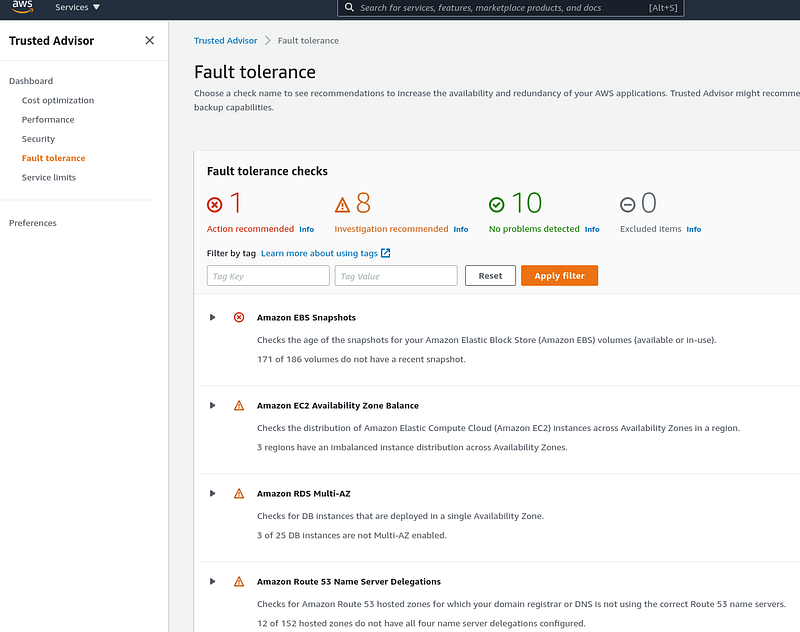This screenshot has height=632, width=800.
Task: Open Learn more about using tags link
Action: 319,253
